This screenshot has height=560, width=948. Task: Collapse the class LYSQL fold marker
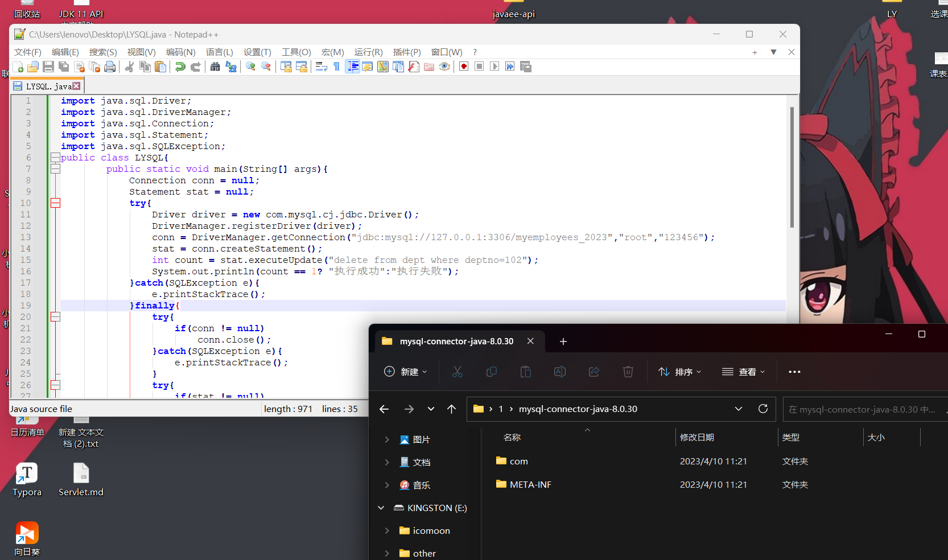[x=55, y=158]
